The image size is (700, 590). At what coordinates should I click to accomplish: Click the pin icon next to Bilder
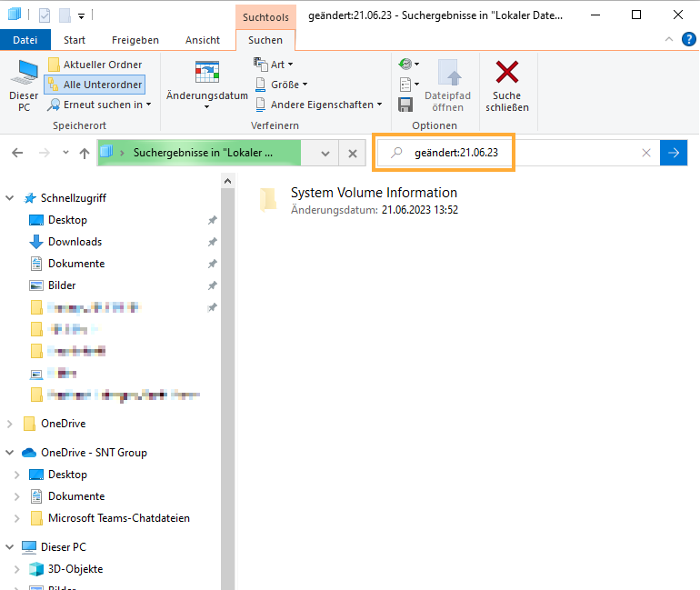[212, 285]
